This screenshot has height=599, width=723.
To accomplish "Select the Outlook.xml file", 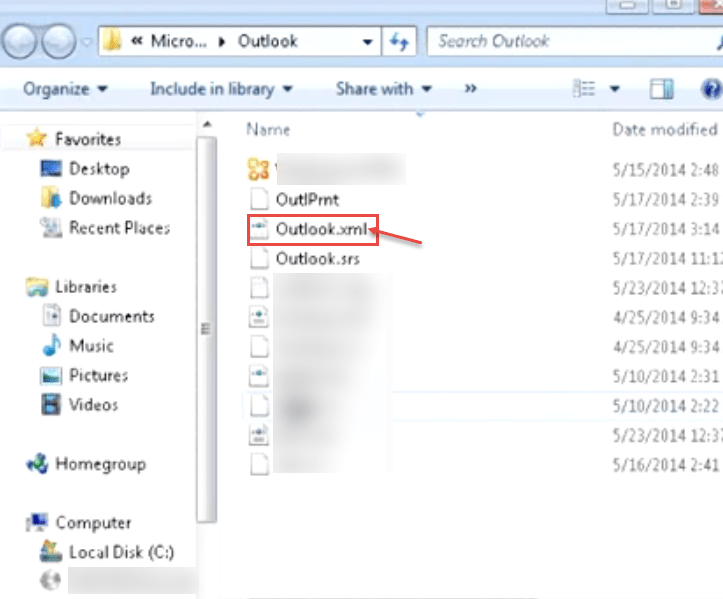I will (321, 229).
